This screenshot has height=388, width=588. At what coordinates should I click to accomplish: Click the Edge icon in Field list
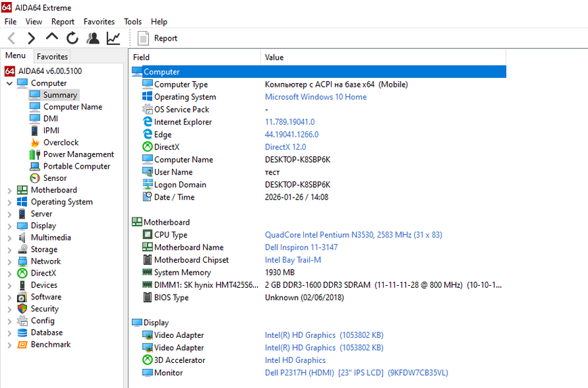tap(148, 134)
